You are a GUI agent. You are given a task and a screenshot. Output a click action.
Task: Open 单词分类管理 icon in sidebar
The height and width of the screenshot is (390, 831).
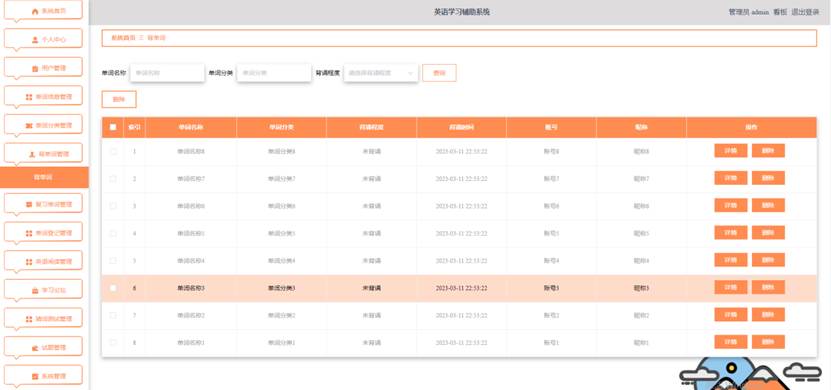29,126
